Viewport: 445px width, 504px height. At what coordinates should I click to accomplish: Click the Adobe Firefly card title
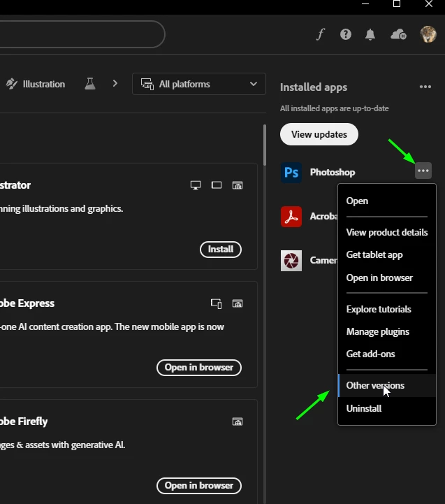click(24, 422)
